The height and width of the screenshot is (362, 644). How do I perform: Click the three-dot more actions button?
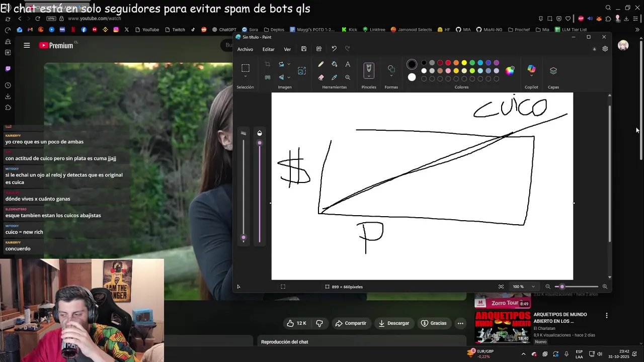[x=460, y=323]
